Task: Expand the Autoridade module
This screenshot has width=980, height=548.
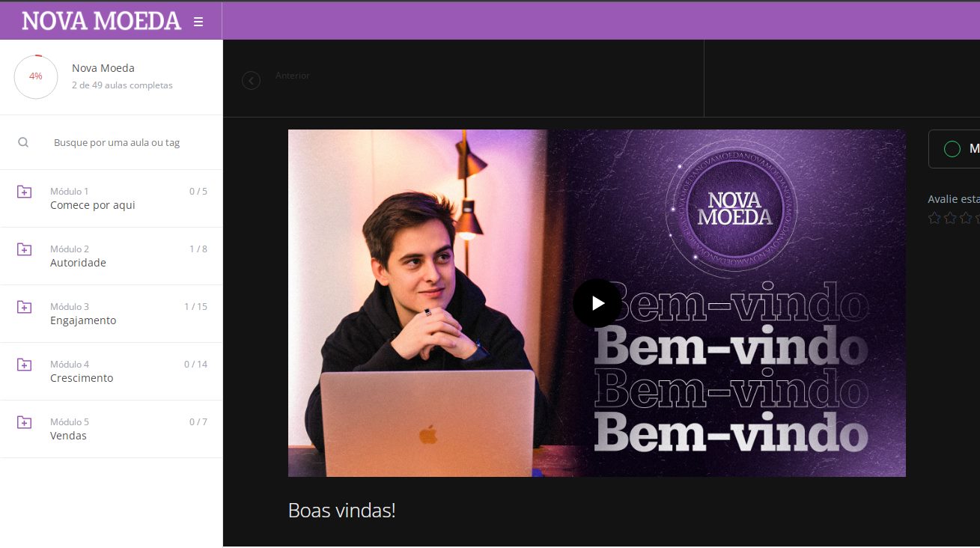Action: (x=112, y=256)
